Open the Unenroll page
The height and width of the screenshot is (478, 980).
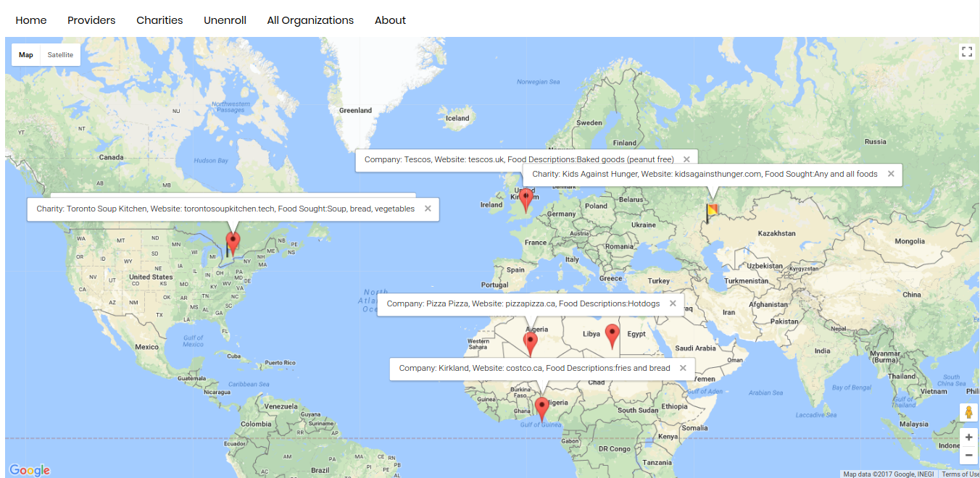pos(225,20)
